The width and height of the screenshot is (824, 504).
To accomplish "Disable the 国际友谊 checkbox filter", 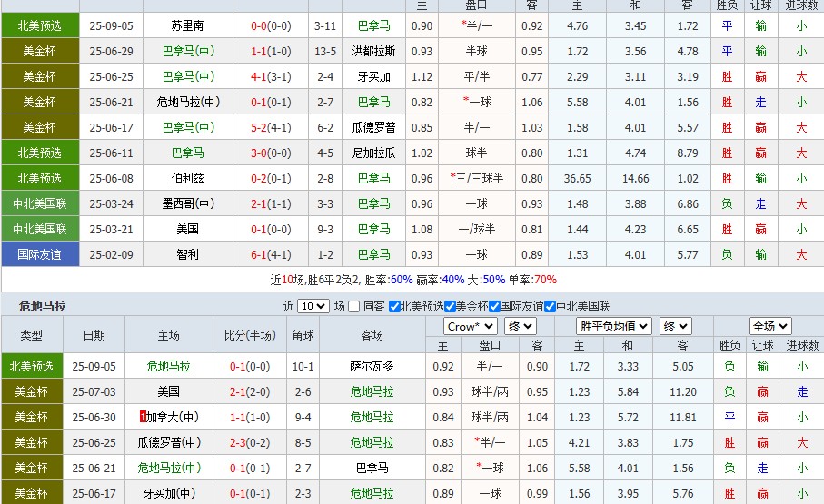I will 494,307.
